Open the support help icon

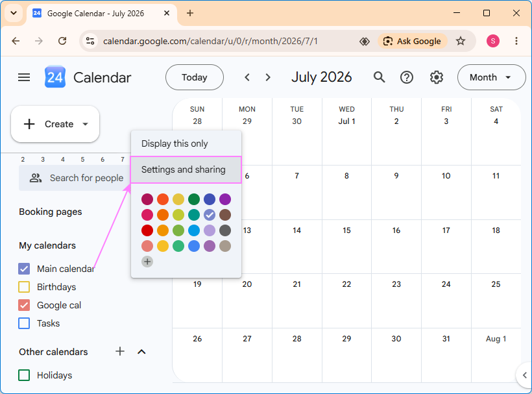click(407, 77)
